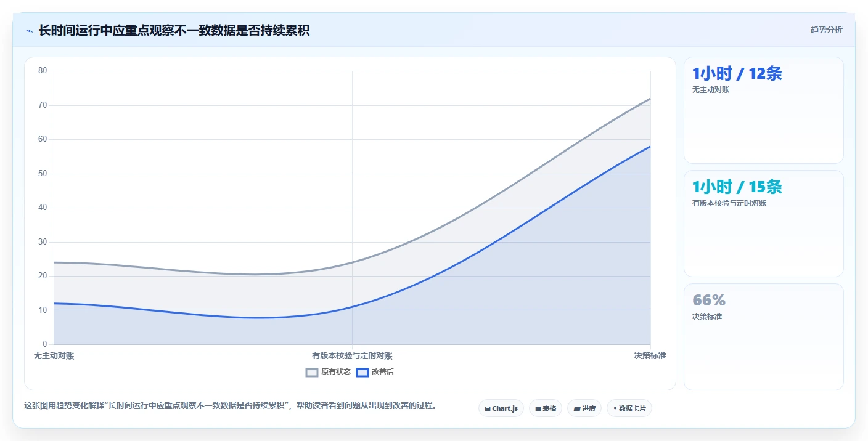Click the icon in the 表格 tag

[538, 408]
